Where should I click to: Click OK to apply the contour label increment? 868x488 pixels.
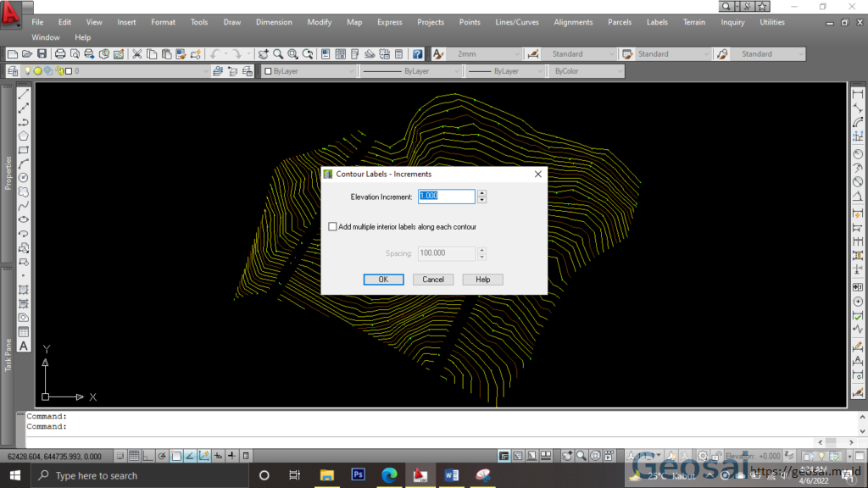click(x=383, y=279)
